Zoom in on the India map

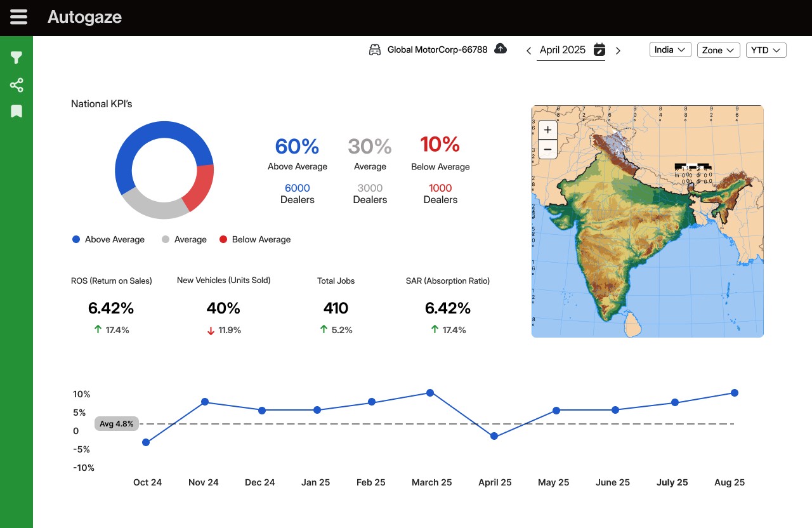pos(547,129)
